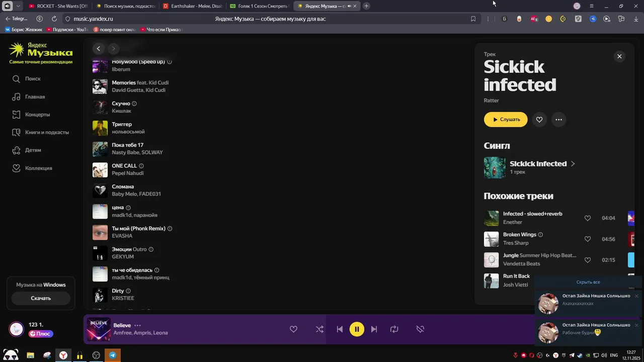This screenshot has width=644, height=362.
Task: Open the Борис Жевжик bookmark
Action: coord(24,30)
